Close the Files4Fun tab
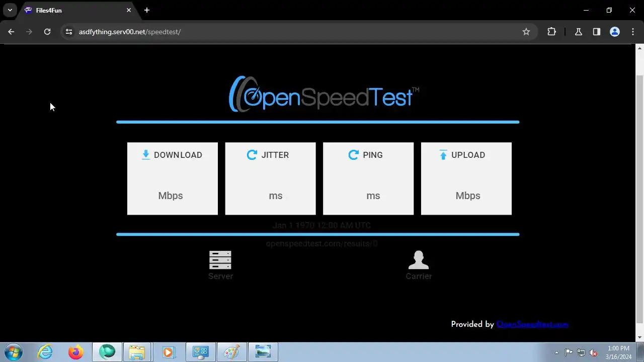The height and width of the screenshot is (362, 644). 129,10
